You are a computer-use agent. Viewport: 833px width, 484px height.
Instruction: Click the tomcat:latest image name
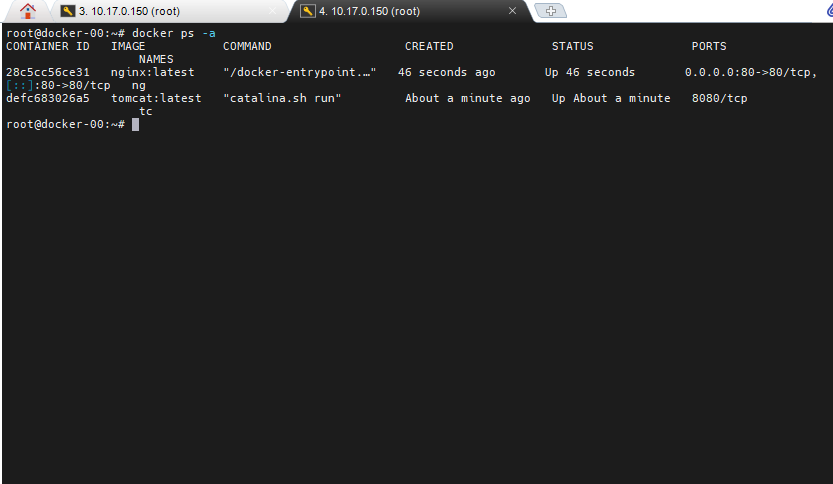[156, 98]
